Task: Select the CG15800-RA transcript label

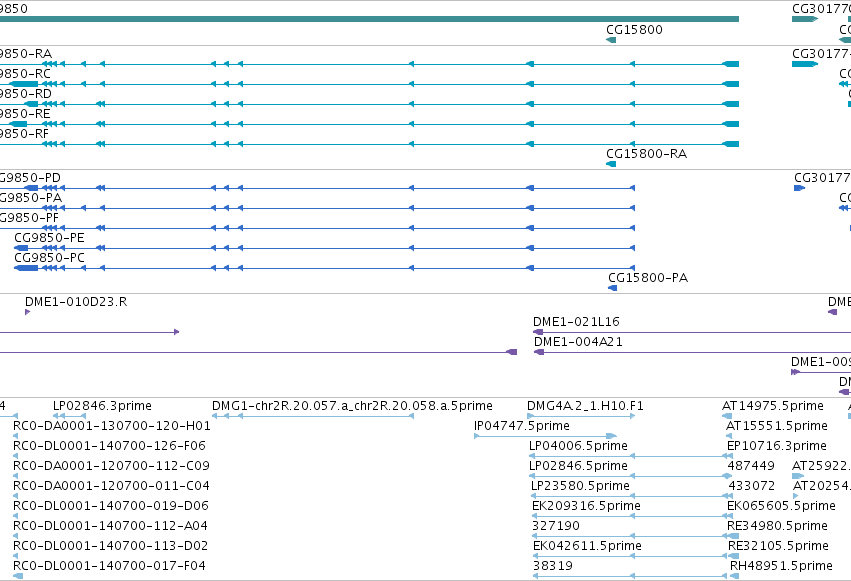Action: [646, 154]
